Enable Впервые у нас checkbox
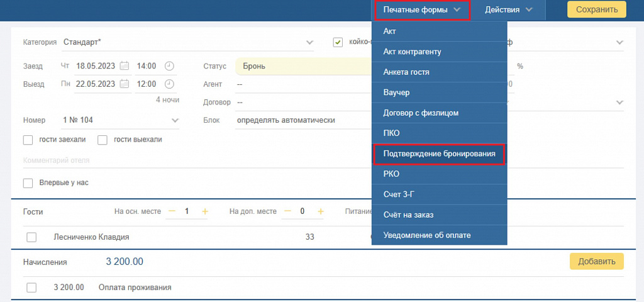Viewport: 644px width, 302px height. [28, 183]
